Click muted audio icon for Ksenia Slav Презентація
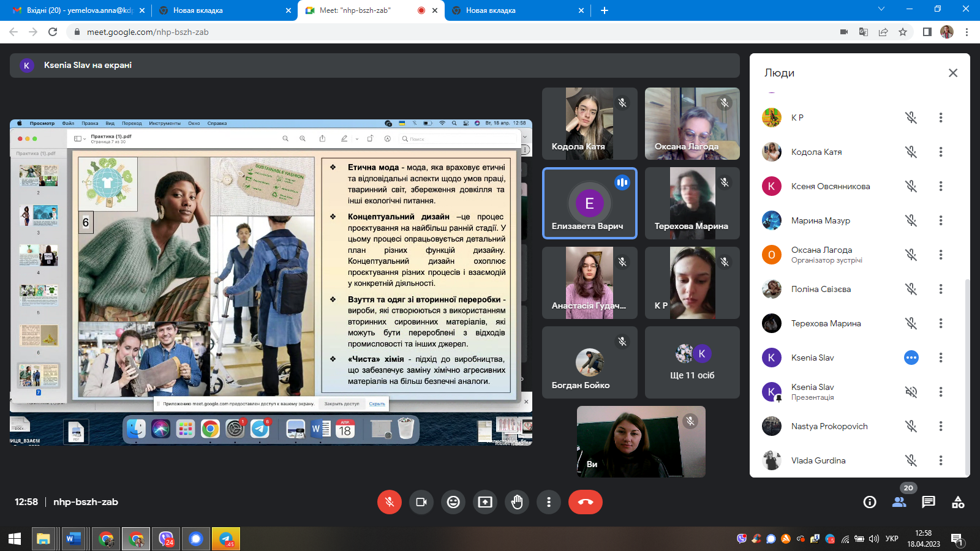The image size is (980, 551). tap(911, 392)
